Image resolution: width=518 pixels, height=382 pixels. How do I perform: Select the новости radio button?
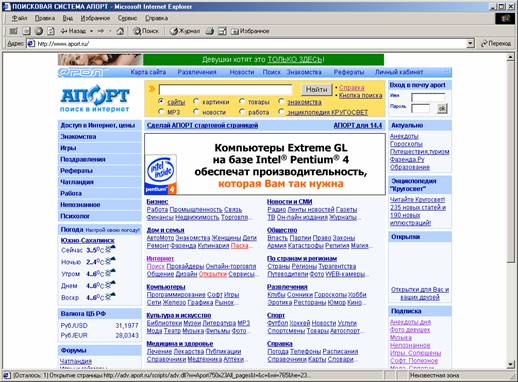tap(196, 111)
